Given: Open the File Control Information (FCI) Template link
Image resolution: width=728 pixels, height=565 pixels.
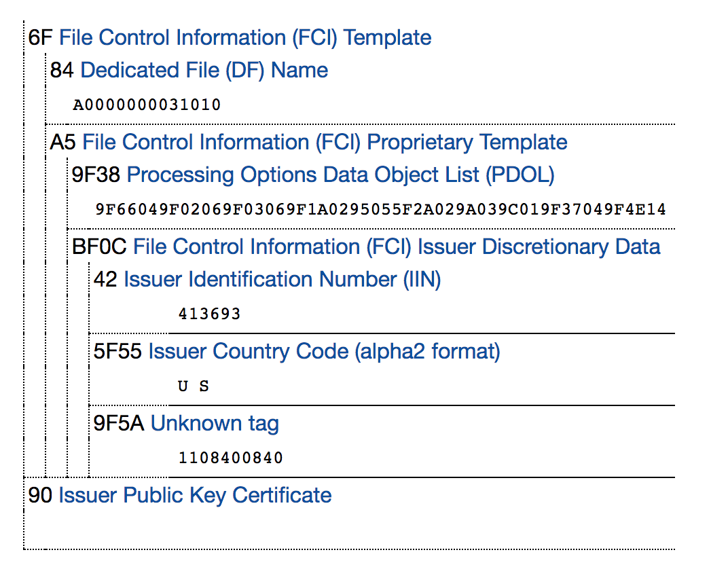Looking at the screenshot, I should (x=245, y=37).
